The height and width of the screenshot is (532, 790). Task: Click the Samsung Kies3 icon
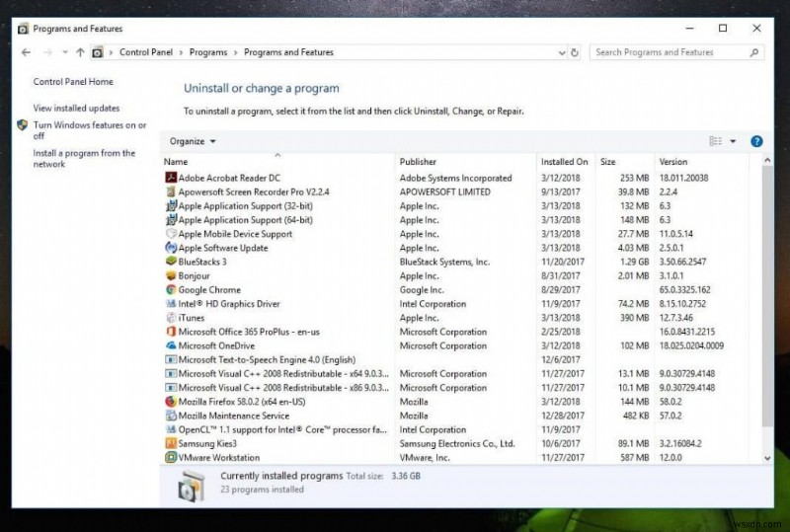coord(171,443)
